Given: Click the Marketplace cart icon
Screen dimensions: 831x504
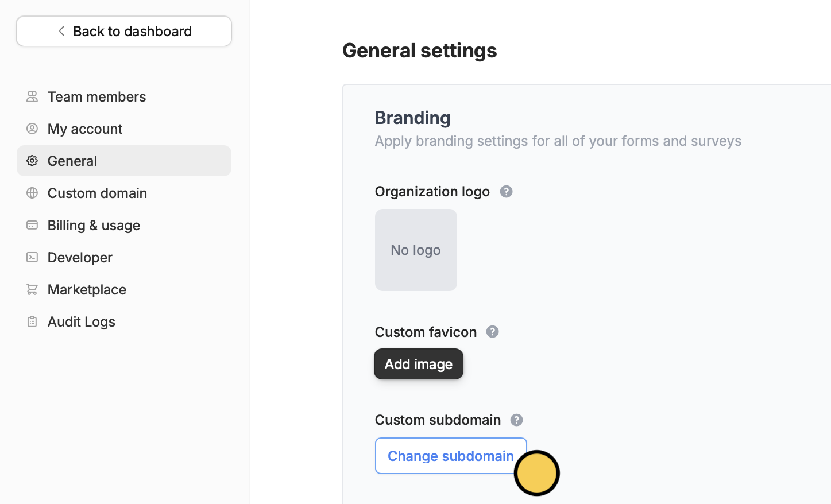Looking at the screenshot, I should point(32,289).
